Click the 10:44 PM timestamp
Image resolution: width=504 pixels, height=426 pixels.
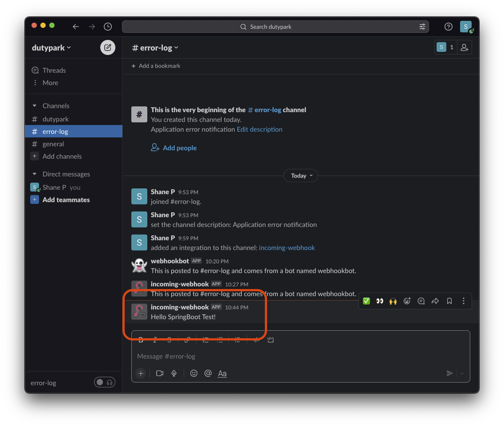coord(236,308)
